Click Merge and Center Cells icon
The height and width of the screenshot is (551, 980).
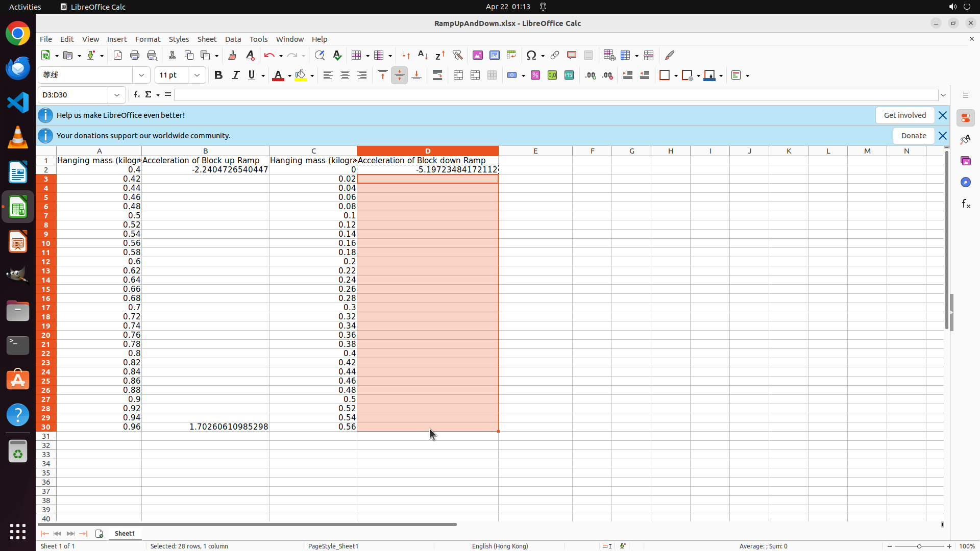tap(458, 76)
